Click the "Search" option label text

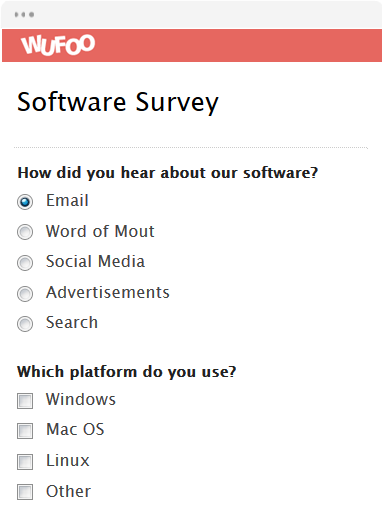click(72, 322)
